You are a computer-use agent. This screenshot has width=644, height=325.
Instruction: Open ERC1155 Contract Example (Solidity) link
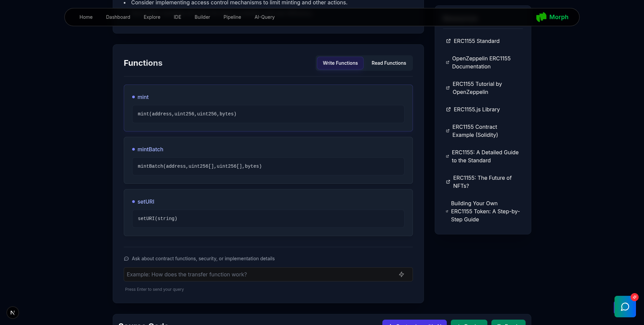click(475, 131)
